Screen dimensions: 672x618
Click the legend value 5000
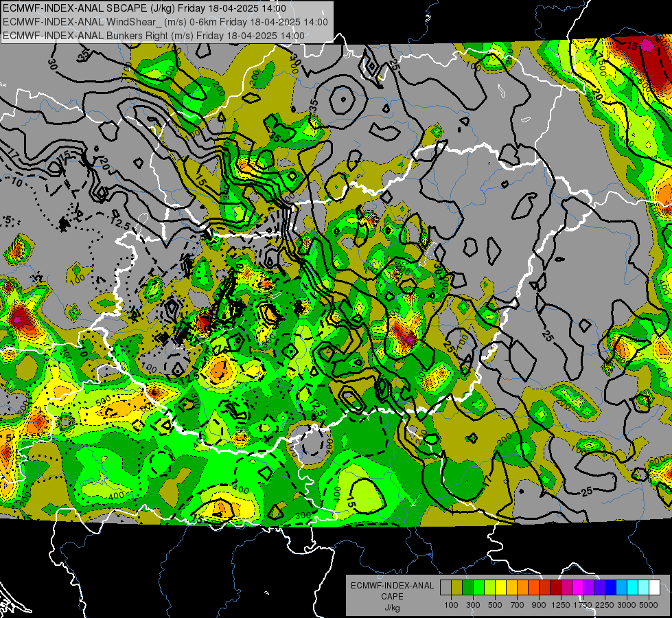point(649,605)
